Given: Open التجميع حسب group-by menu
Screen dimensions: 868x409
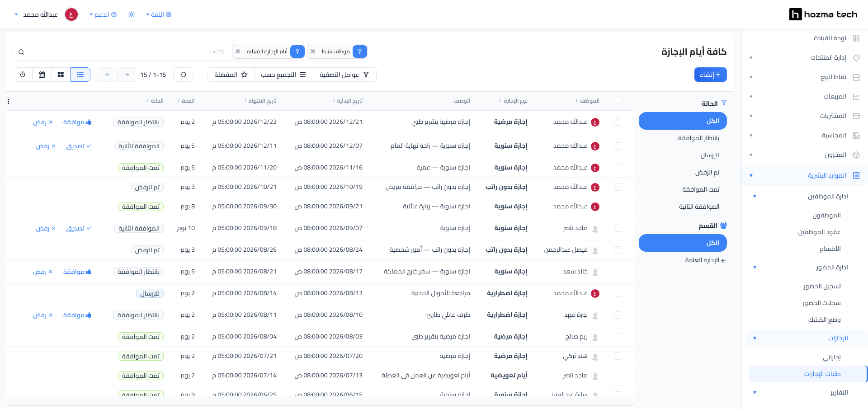Looking at the screenshot, I should 283,75.
